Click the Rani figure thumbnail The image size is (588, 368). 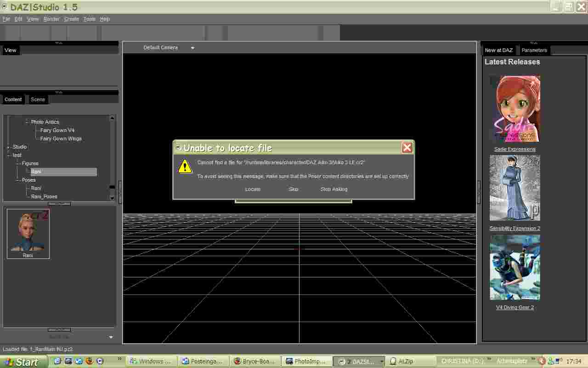[x=28, y=234]
